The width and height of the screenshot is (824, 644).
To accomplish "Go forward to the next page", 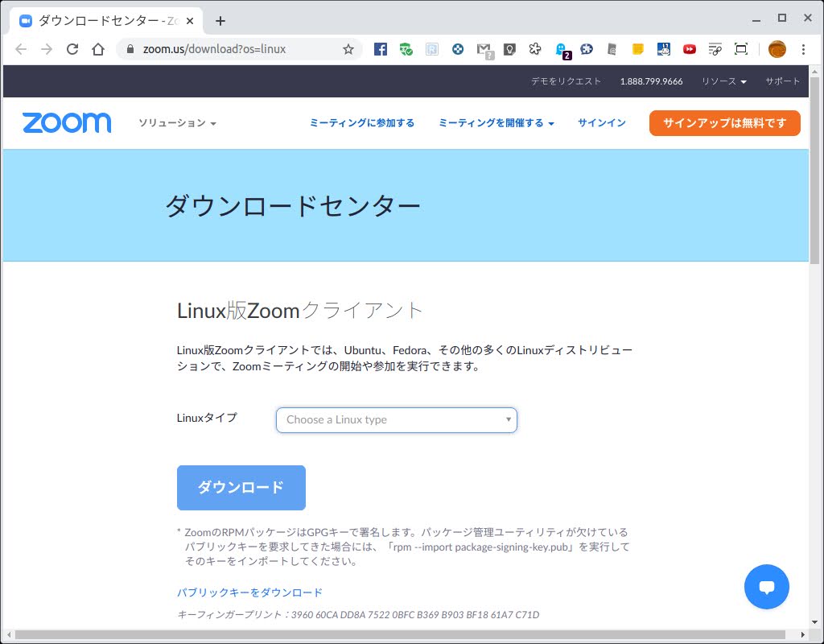I will (x=46, y=49).
